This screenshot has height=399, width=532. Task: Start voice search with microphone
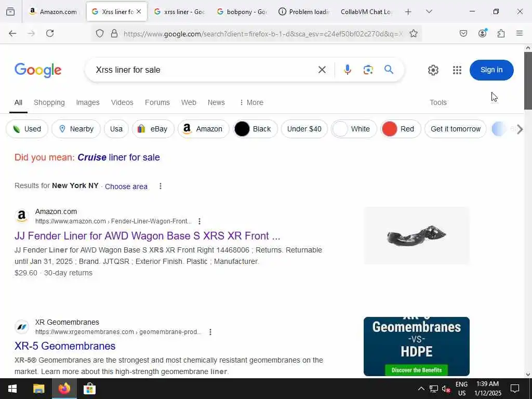point(348,70)
